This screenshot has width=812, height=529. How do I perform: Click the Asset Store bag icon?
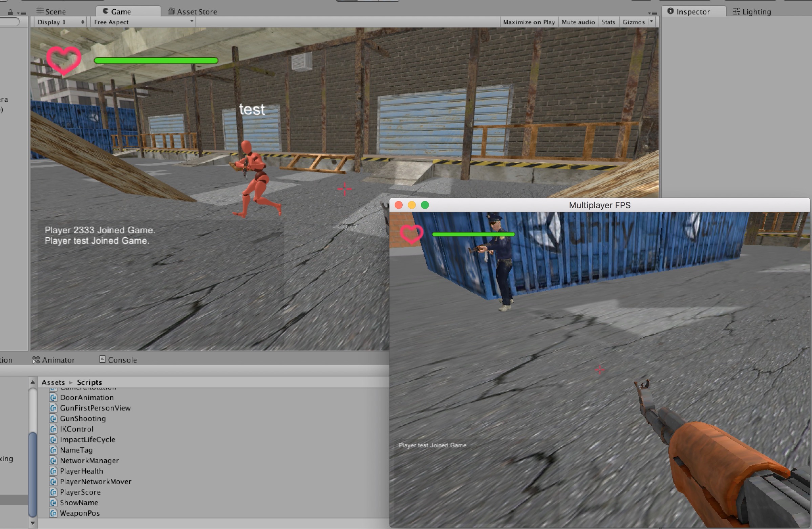click(x=171, y=11)
